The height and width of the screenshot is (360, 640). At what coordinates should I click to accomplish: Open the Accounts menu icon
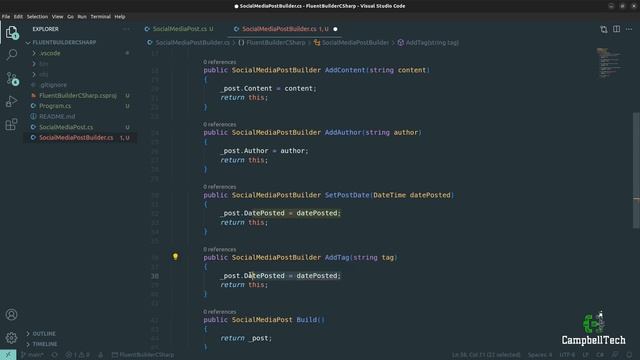pos(11,314)
